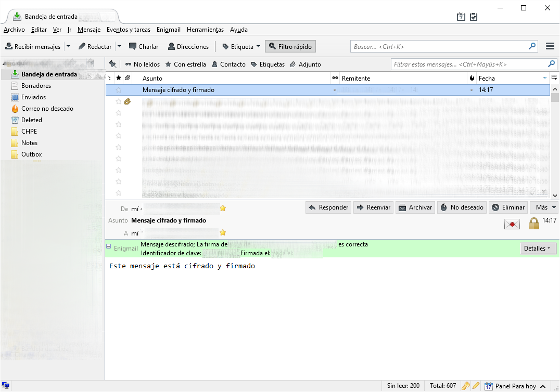Screen dimensions: 560x392
Task: Click the star next to the De sender
Action: tap(223, 208)
